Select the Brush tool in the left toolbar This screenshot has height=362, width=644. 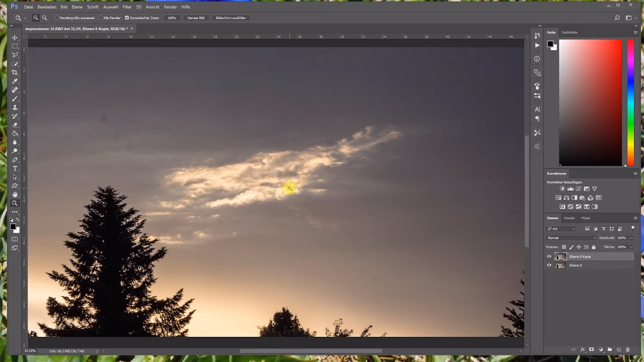[x=15, y=99]
